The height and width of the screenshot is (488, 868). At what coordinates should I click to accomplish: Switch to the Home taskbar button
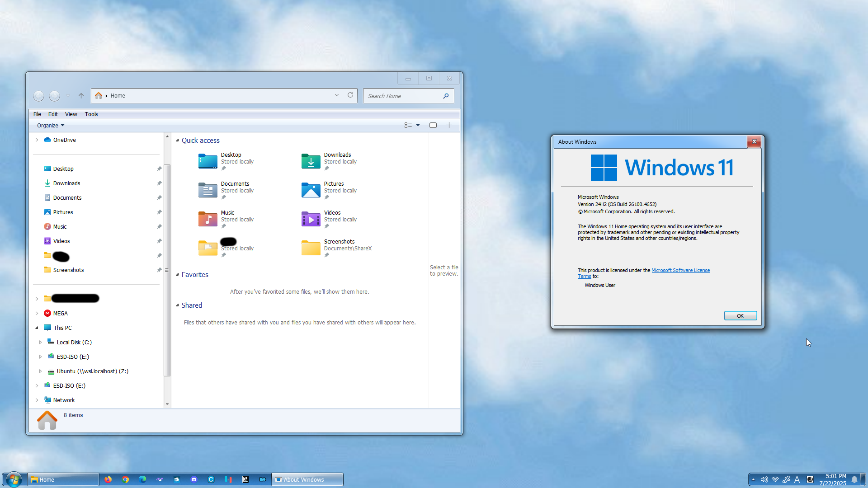point(63,479)
